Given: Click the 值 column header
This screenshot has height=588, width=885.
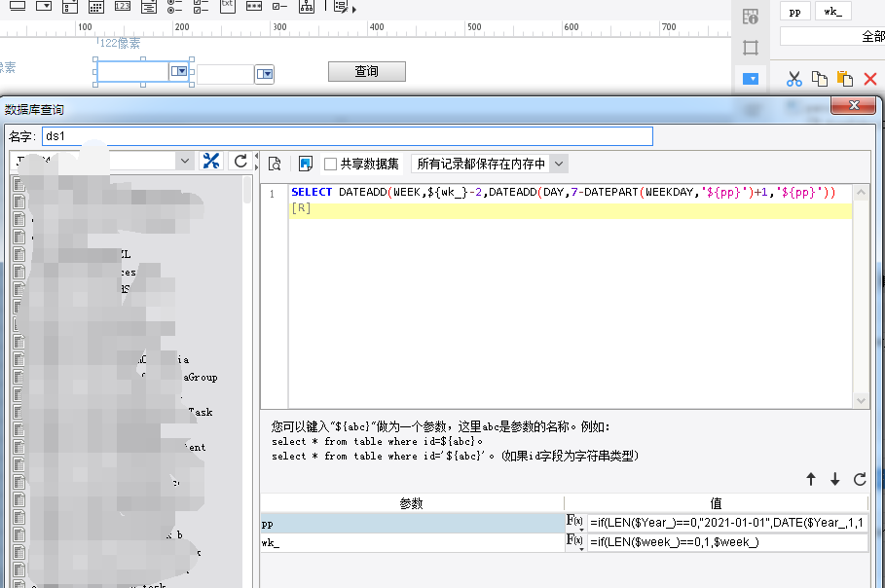Looking at the screenshot, I should (x=716, y=503).
